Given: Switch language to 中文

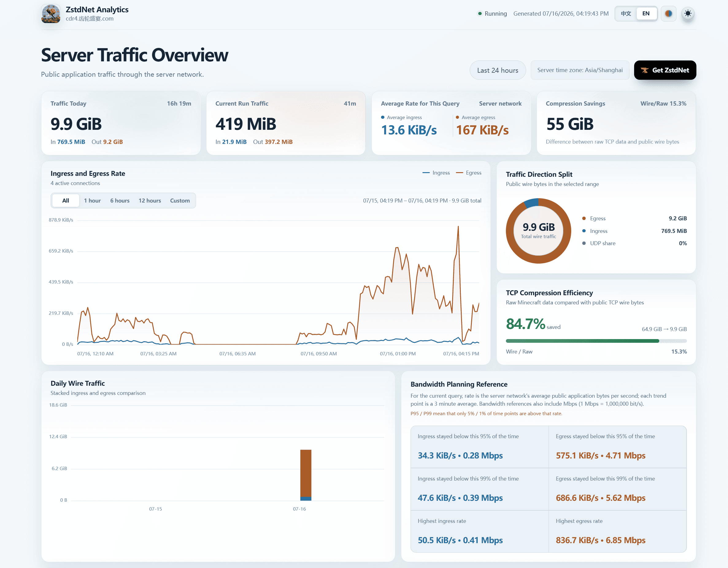Looking at the screenshot, I should [626, 14].
